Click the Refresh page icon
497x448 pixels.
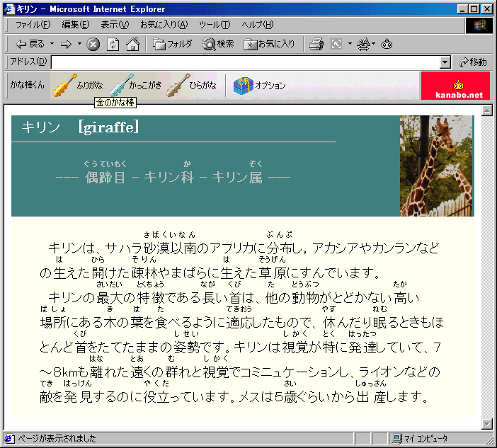pyautogui.click(x=113, y=45)
